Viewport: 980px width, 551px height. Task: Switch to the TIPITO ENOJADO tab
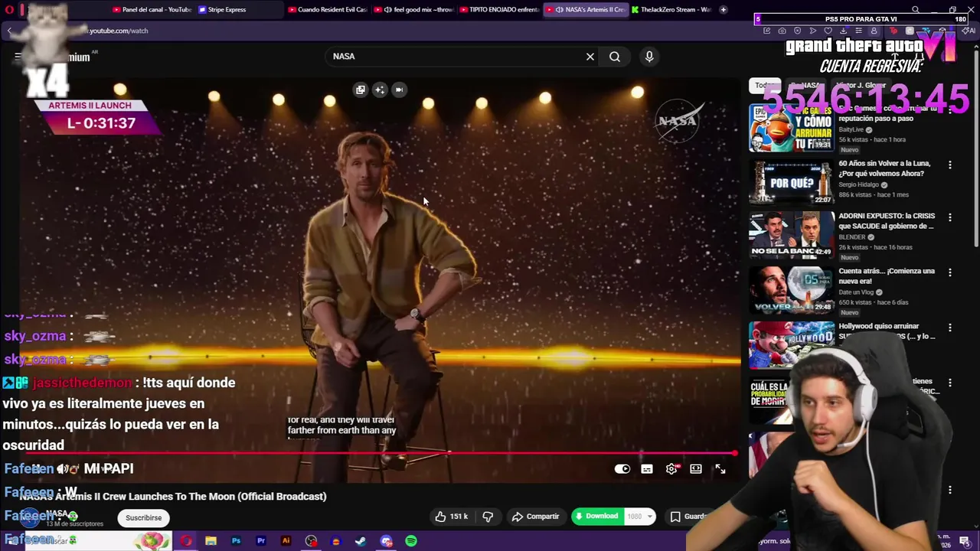point(499,10)
